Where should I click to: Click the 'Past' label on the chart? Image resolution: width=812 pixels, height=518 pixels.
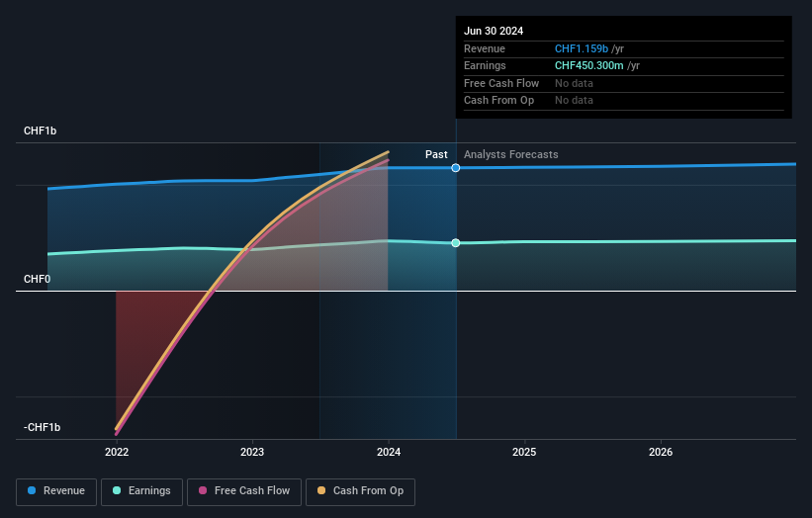(436, 155)
